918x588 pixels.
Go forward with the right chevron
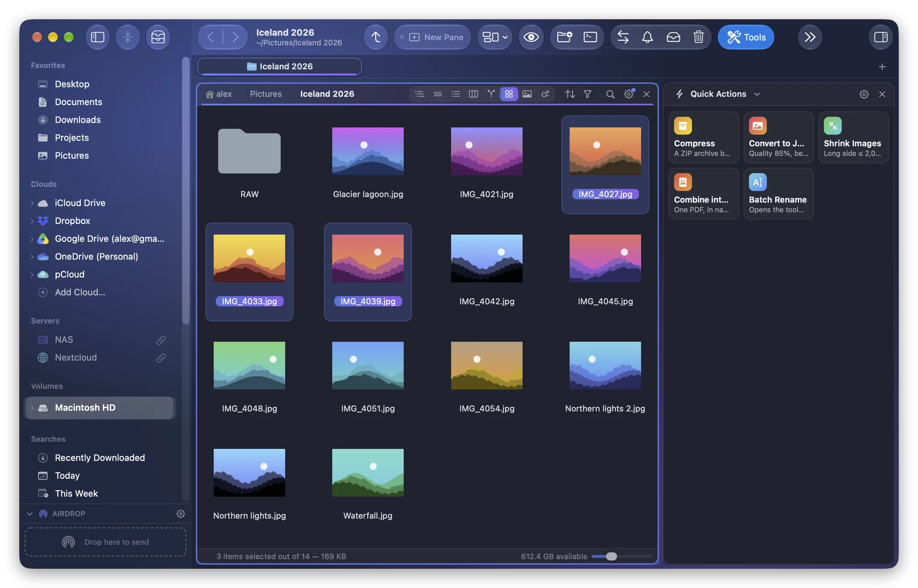(x=235, y=37)
